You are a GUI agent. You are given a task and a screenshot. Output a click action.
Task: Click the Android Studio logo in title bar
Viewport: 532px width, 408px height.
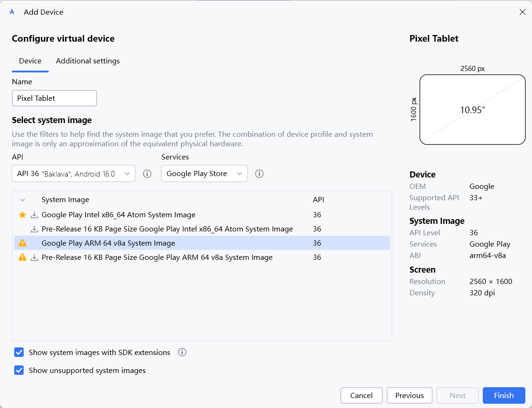coord(12,12)
